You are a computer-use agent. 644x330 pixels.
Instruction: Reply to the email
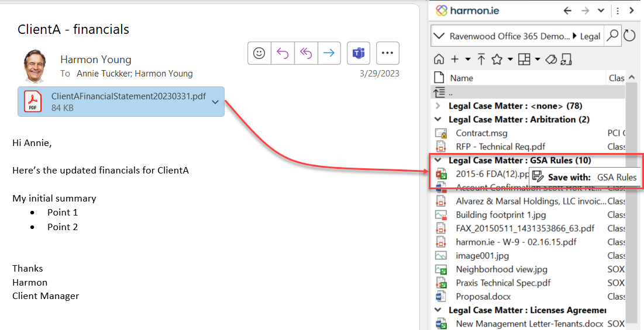point(283,53)
